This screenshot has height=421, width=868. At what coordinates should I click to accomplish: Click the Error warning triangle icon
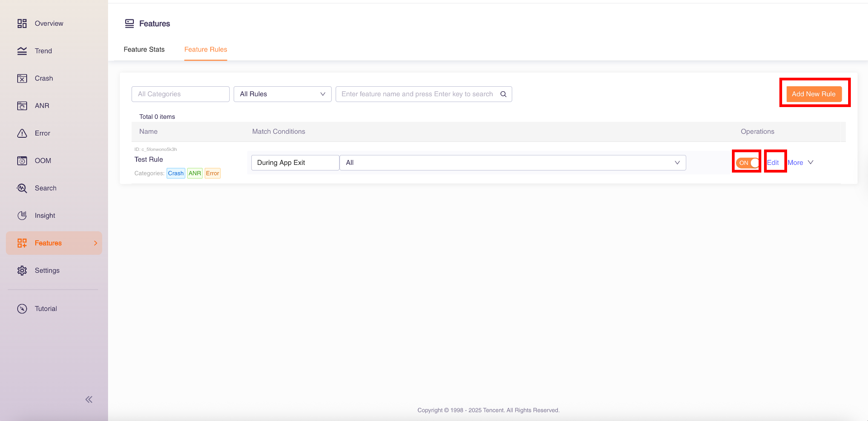pos(22,133)
